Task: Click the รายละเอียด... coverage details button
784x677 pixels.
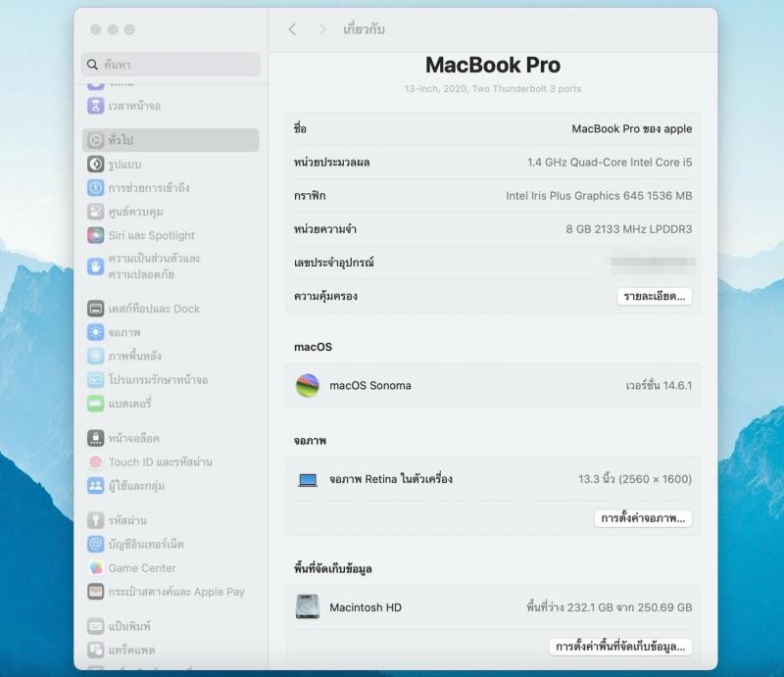Action: pyautogui.click(x=655, y=296)
